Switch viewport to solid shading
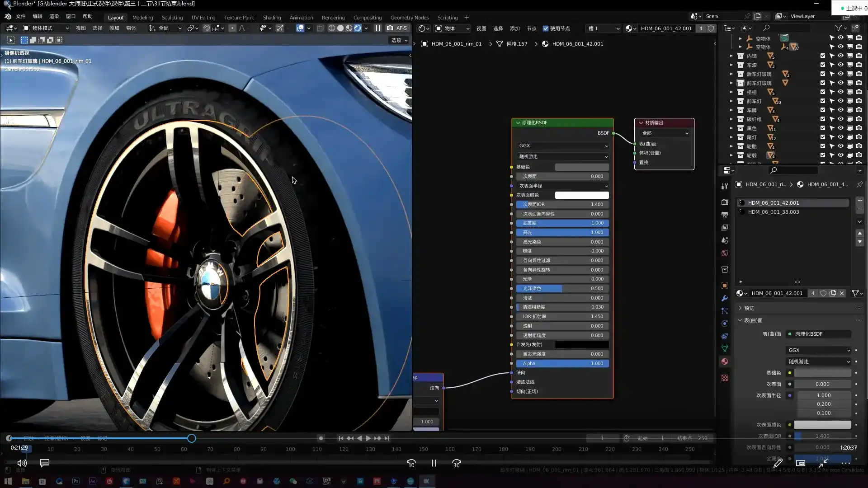Viewport: 868px width, 488px height. point(340,28)
